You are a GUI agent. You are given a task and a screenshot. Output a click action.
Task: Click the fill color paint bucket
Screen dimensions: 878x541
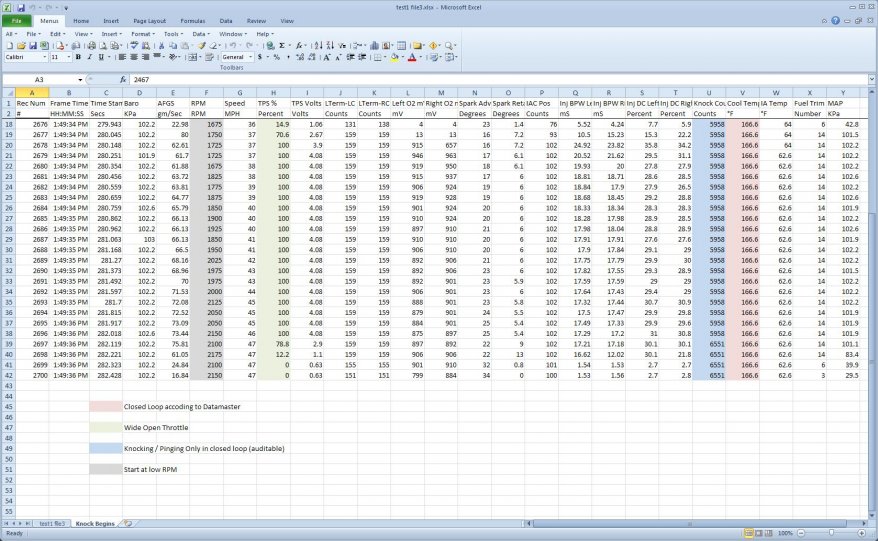(394, 57)
